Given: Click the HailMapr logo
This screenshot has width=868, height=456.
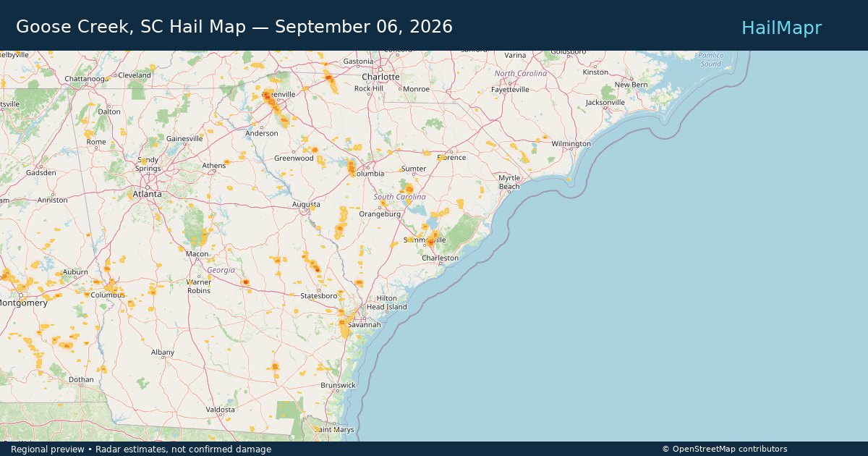Looking at the screenshot, I should click(781, 28).
